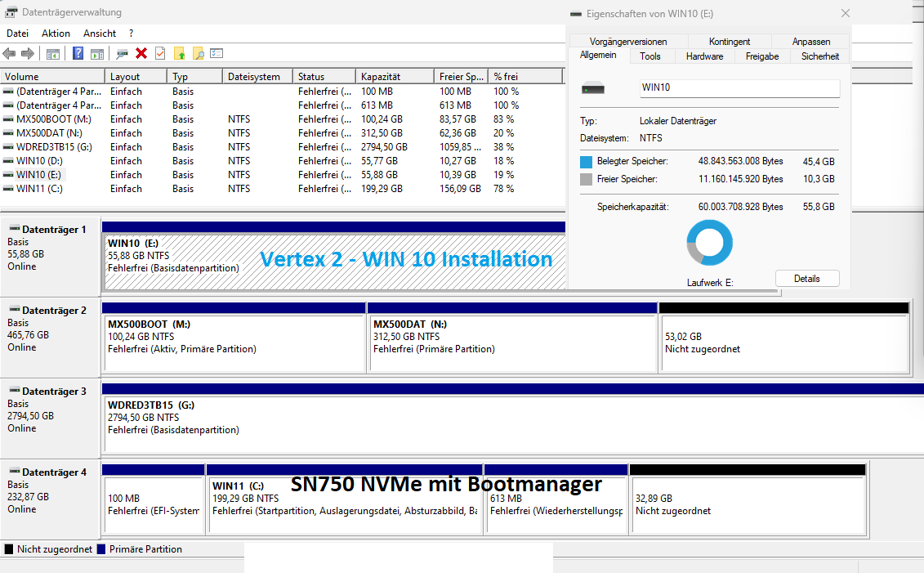924x573 pixels.
Task: Switch to the Freigabe tab
Action: (x=762, y=56)
